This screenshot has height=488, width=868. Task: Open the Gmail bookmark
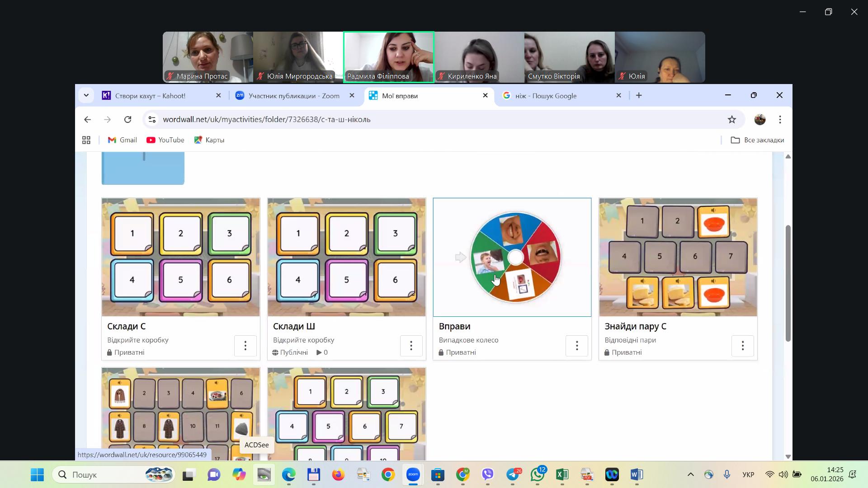122,140
